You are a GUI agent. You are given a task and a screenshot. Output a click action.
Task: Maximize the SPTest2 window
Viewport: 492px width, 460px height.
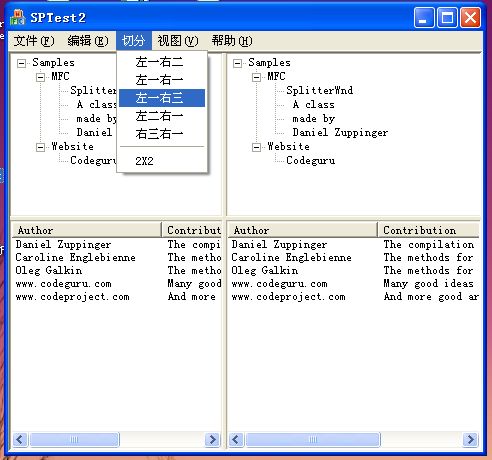point(447,18)
